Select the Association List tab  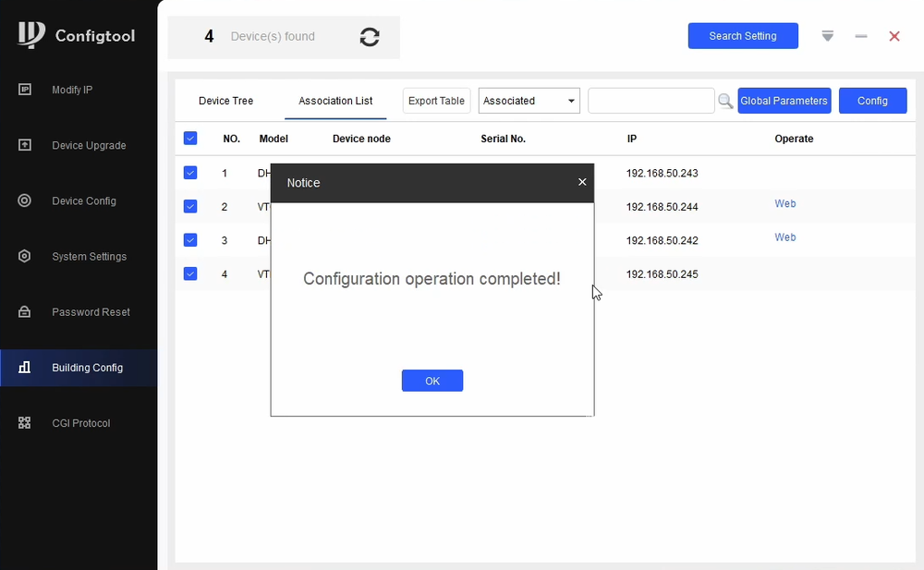coord(335,101)
